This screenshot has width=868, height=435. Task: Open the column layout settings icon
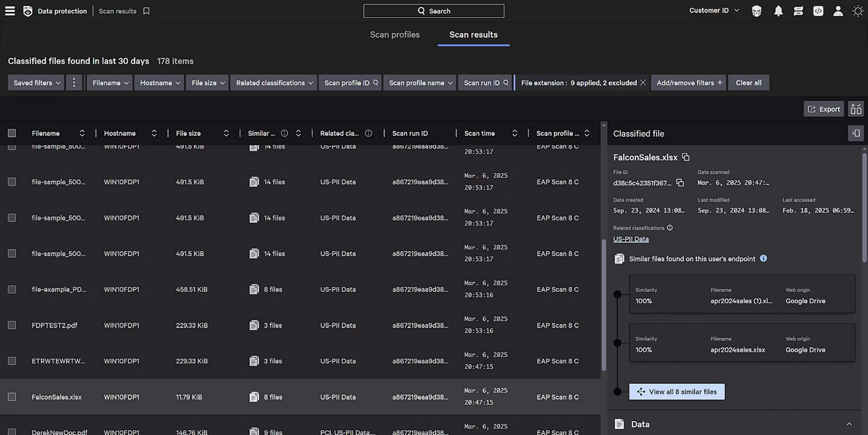[856, 109]
